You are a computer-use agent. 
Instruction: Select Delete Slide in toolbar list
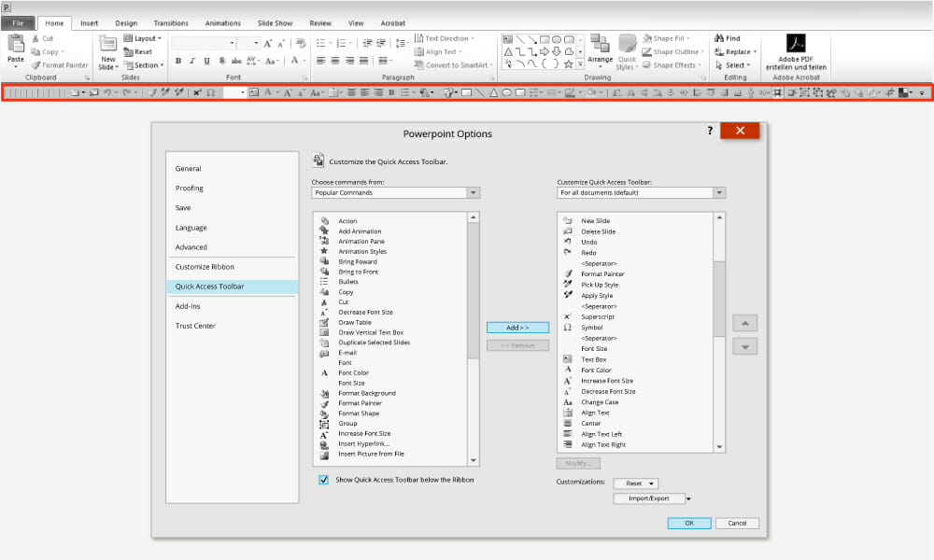point(598,231)
